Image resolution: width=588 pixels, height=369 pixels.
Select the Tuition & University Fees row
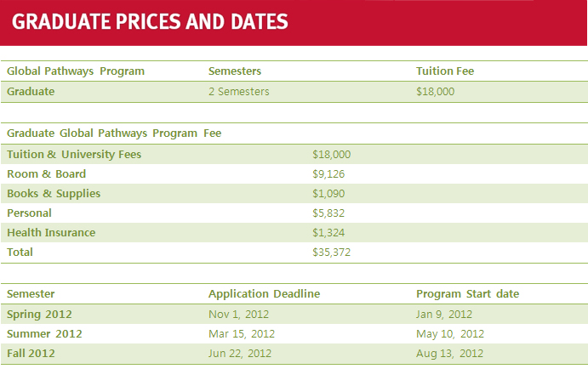click(x=294, y=155)
